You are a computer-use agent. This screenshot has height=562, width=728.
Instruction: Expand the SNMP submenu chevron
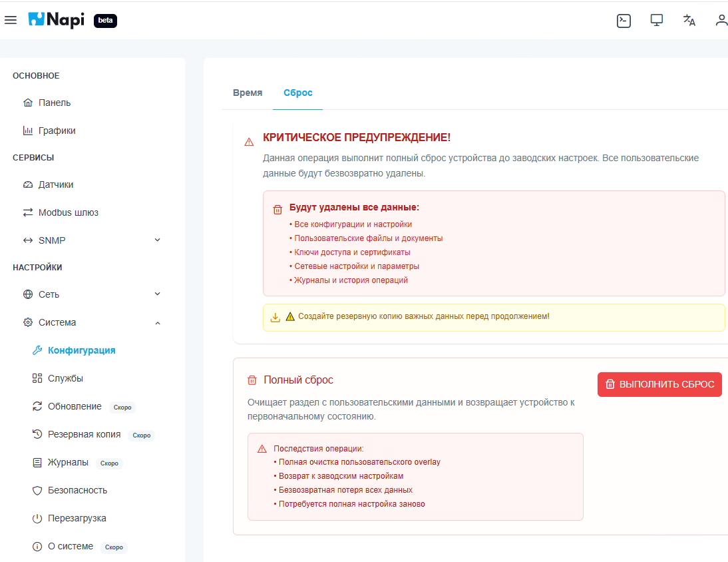click(x=158, y=240)
